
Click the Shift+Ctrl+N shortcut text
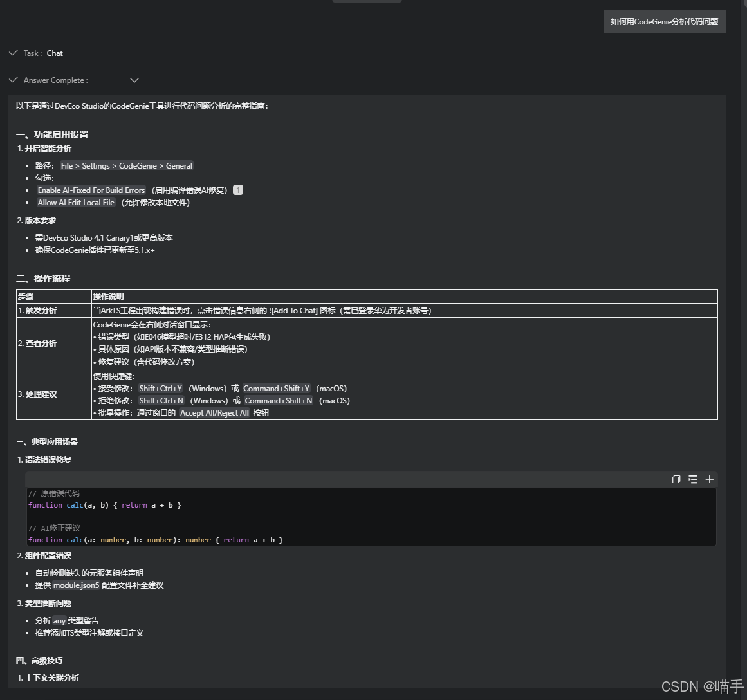click(161, 401)
